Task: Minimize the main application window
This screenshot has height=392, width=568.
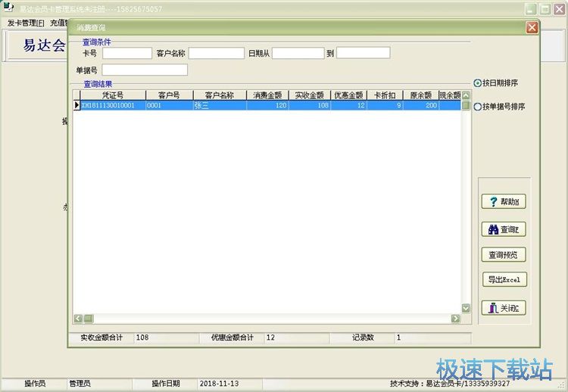Action: click(531, 9)
